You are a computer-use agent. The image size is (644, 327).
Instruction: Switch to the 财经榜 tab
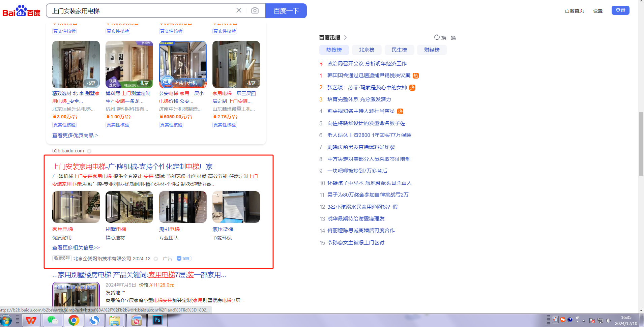[x=432, y=50]
